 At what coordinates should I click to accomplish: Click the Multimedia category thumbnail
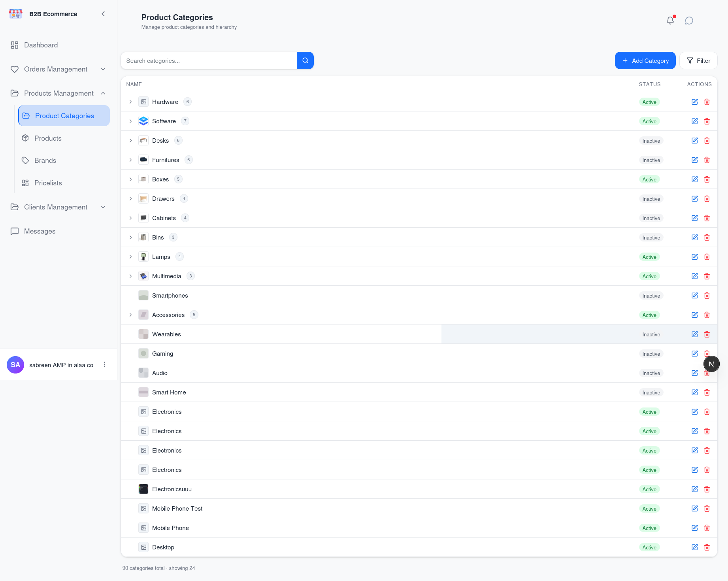143,276
